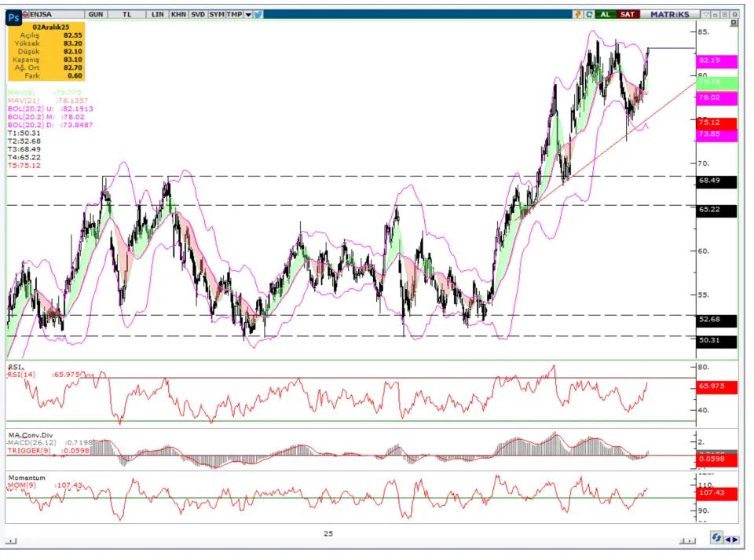Click the Twitter bird icon
Screen dimensions: 754x560
[x=258, y=14]
